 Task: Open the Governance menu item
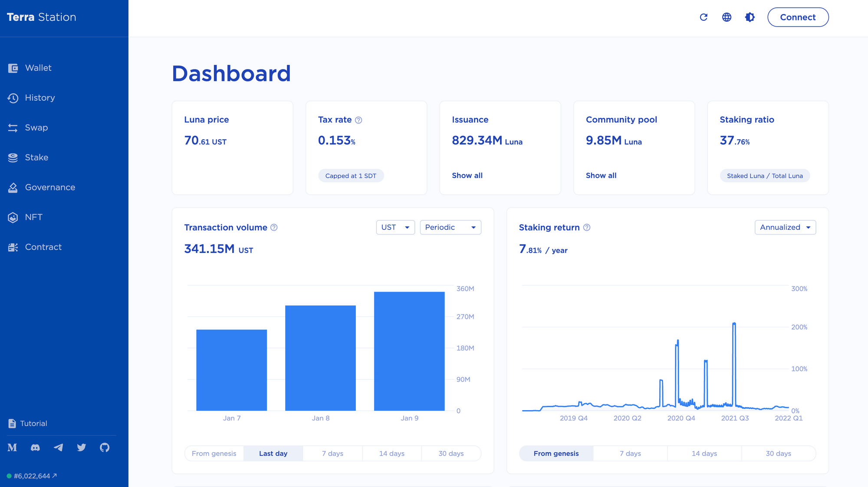click(50, 187)
